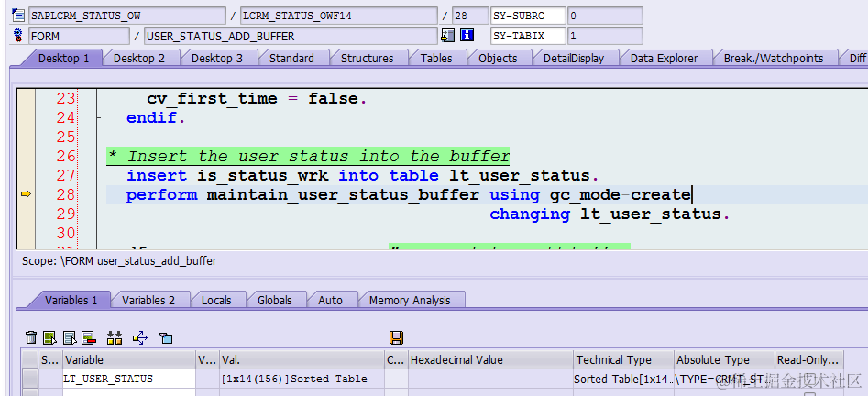Image resolution: width=868 pixels, height=396 pixels.
Task: Switch to the Variables 2 tab
Action: tap(148, 300)
